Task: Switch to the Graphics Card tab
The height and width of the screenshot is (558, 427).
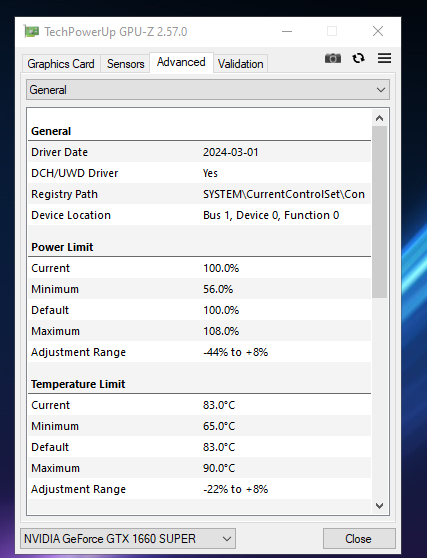Action: point(61,64)
